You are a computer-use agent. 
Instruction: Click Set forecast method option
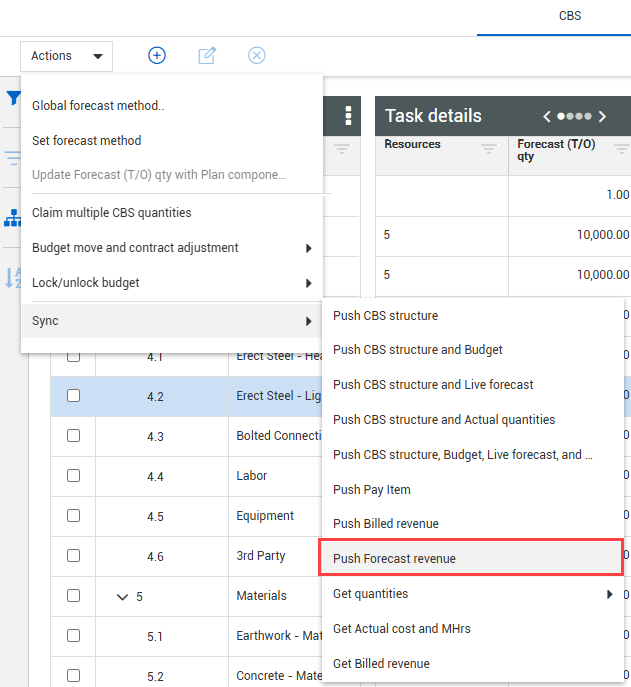(x=87, y=141)
